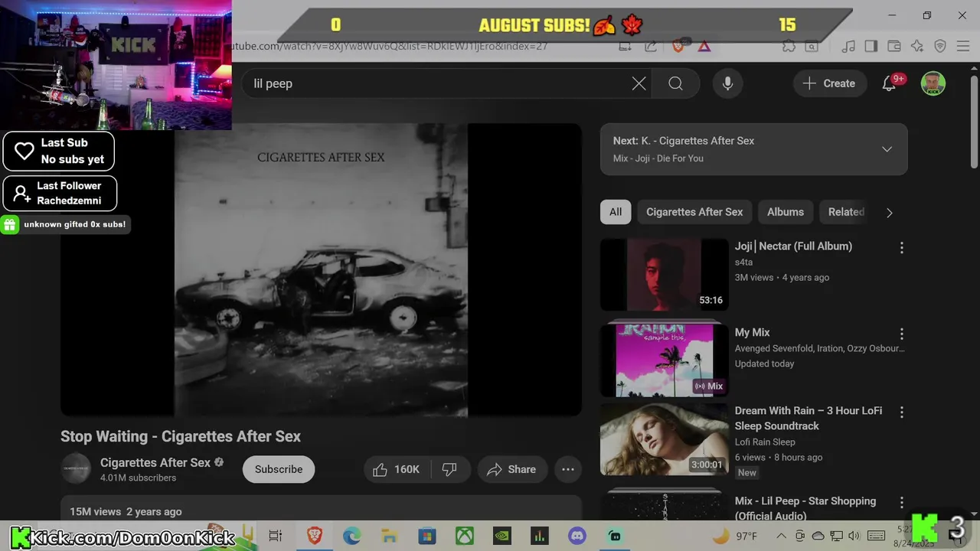980x551 pixels.
Task: Expand the Next queue panel chevron
Action: [887, 149]
